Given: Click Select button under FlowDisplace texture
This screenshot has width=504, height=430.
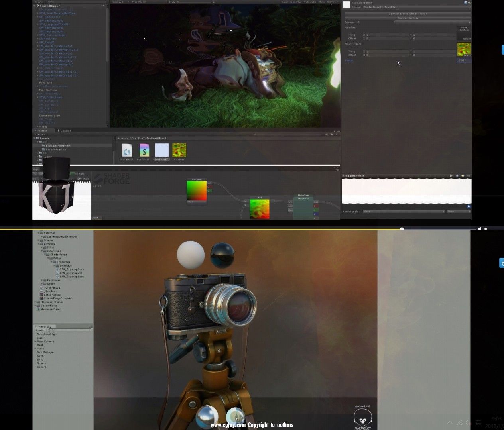Looking at the screenshot, I should pyautogui.click(x=467, y=55).
